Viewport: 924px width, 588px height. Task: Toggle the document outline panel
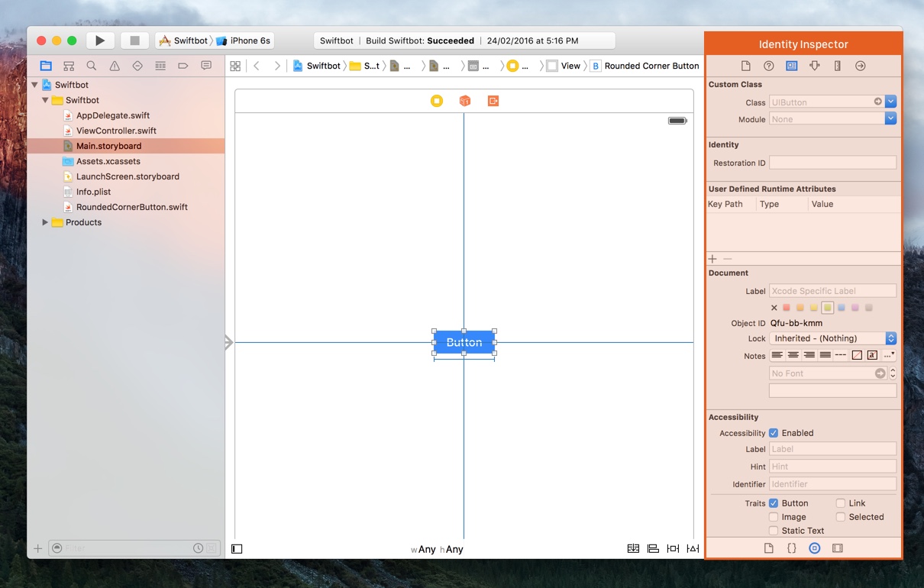pos(237,549)
